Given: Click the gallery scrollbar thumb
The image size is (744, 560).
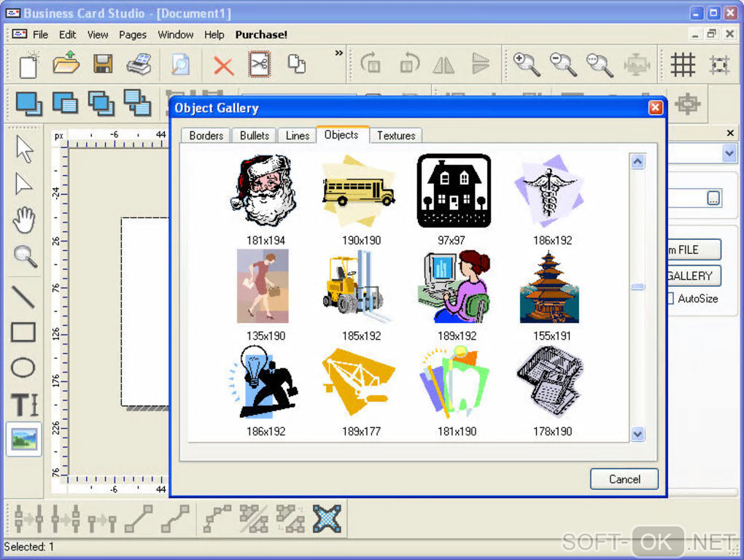Looking at the screenshot, I should (x=638, y=287).
